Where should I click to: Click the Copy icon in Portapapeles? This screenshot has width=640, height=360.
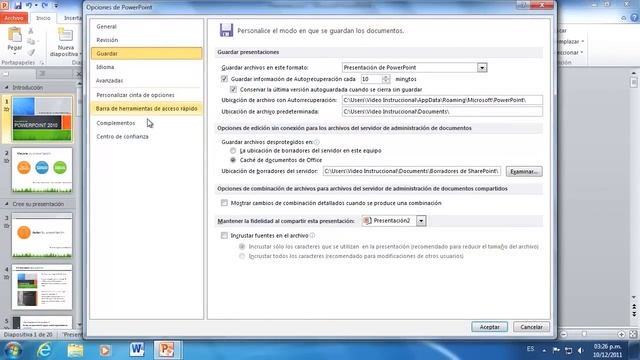click(x=31, y=42)
